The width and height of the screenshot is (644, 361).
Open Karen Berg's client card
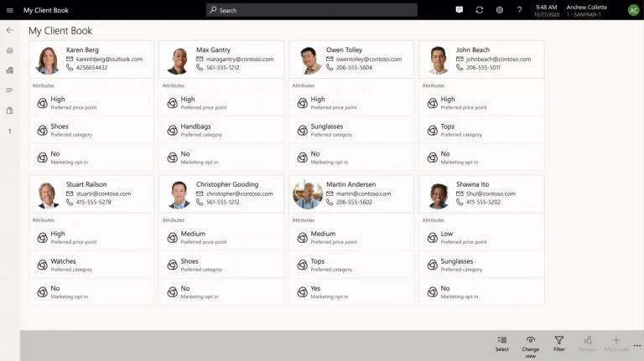(x=91, y=59)
